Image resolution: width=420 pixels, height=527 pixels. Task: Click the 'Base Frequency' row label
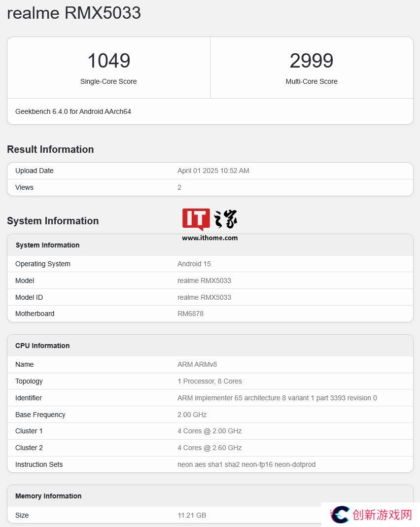40,415
